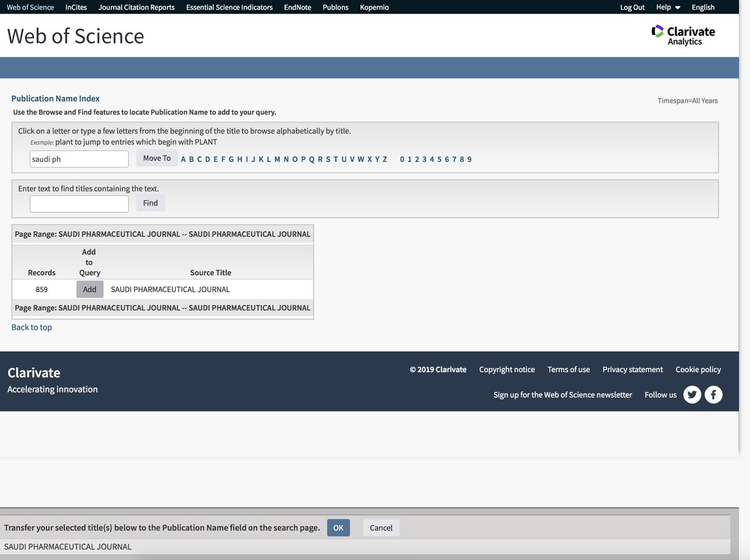Browse titles starting with letter T
Screen dimensions: 750x560
click(336, 159)
